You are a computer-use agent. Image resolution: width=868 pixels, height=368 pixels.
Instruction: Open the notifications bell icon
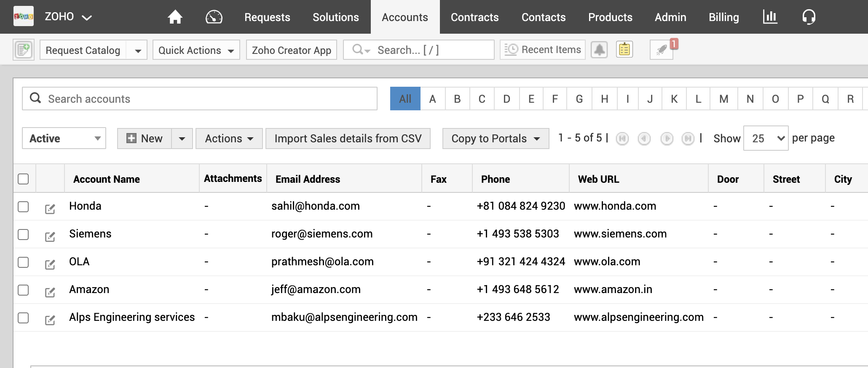pos(599,50)
